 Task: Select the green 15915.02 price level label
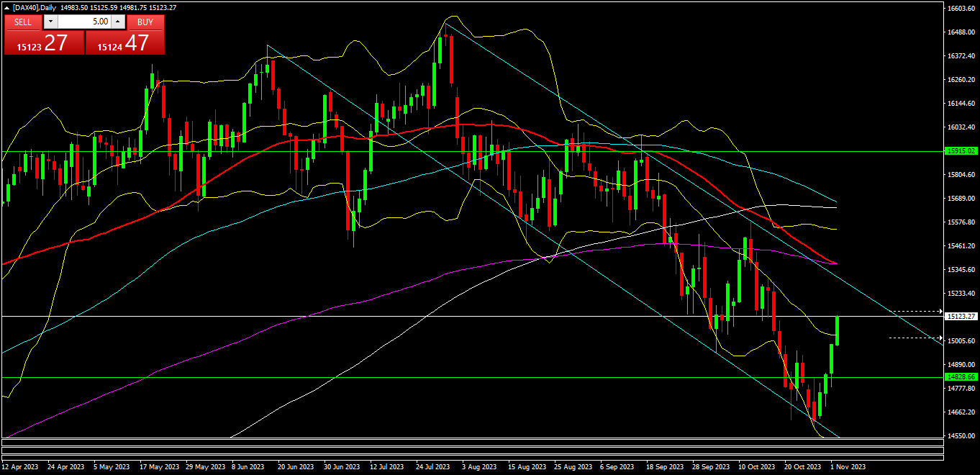pos(961,151)
